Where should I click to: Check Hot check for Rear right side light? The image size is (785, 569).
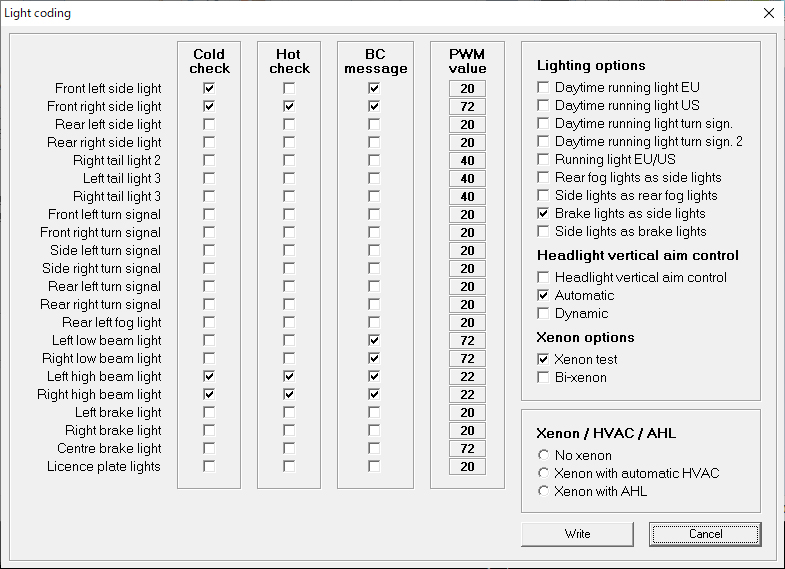click(289, 143)
